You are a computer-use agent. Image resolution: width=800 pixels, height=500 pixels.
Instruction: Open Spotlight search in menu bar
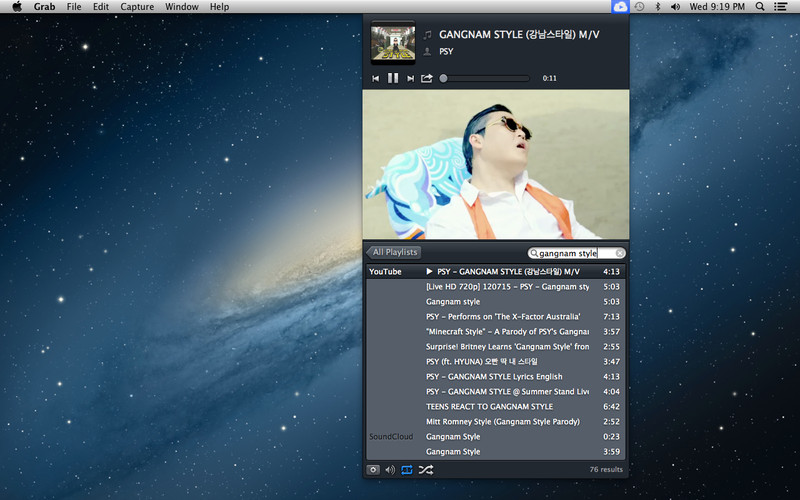click(x=760, y=7)
